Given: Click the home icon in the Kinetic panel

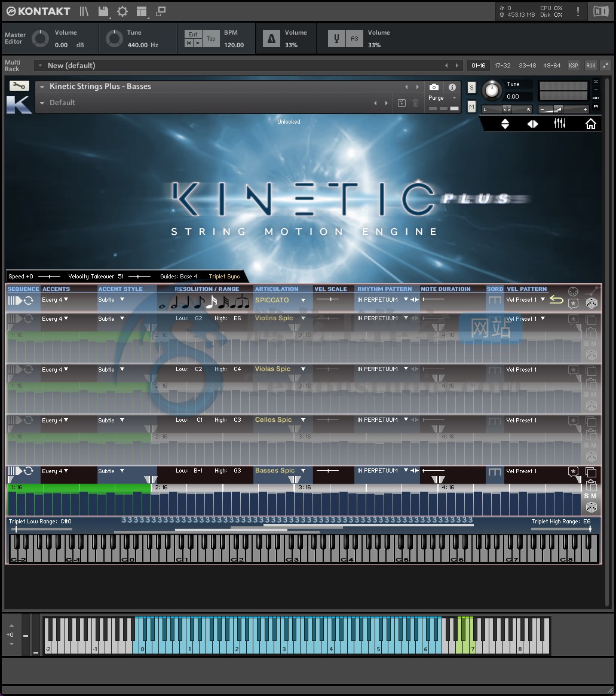Looking at the screenshot, I should point(591,124).
